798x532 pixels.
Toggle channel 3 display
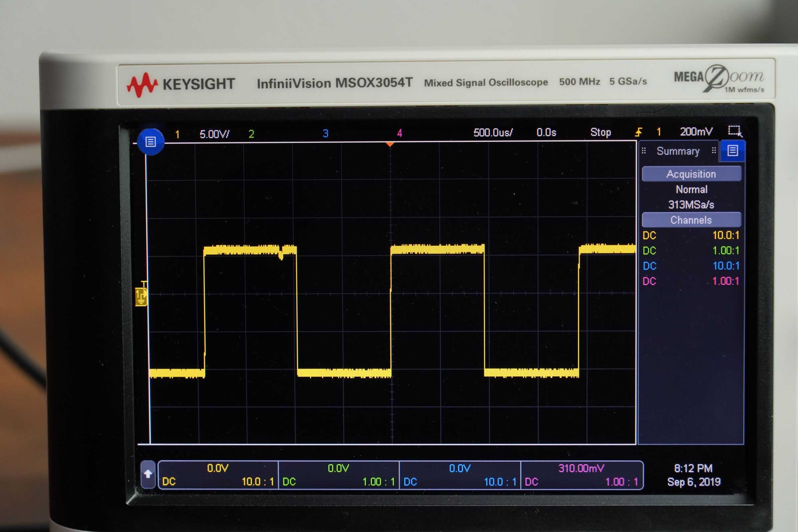[x=326, y=133]
